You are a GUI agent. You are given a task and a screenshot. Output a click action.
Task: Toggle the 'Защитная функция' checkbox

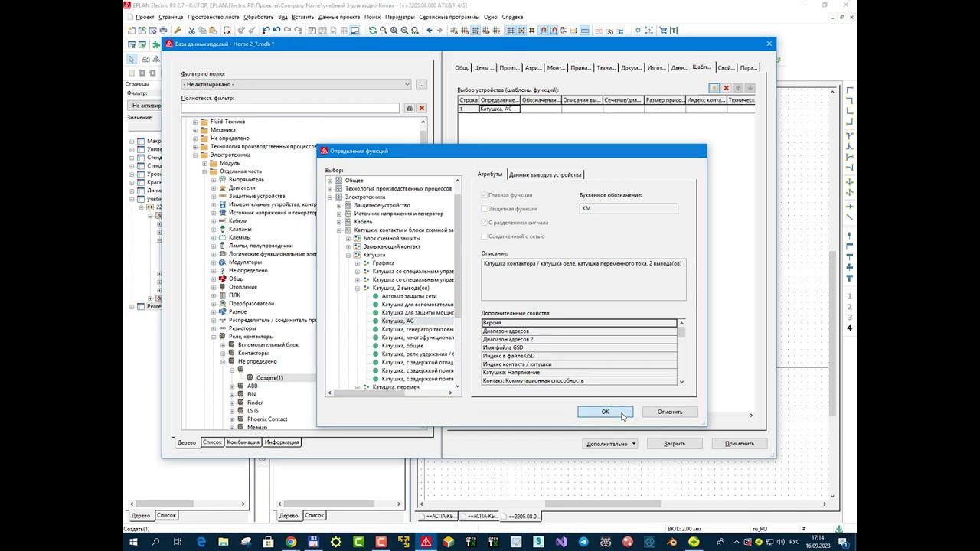click(x=484, y=209)
